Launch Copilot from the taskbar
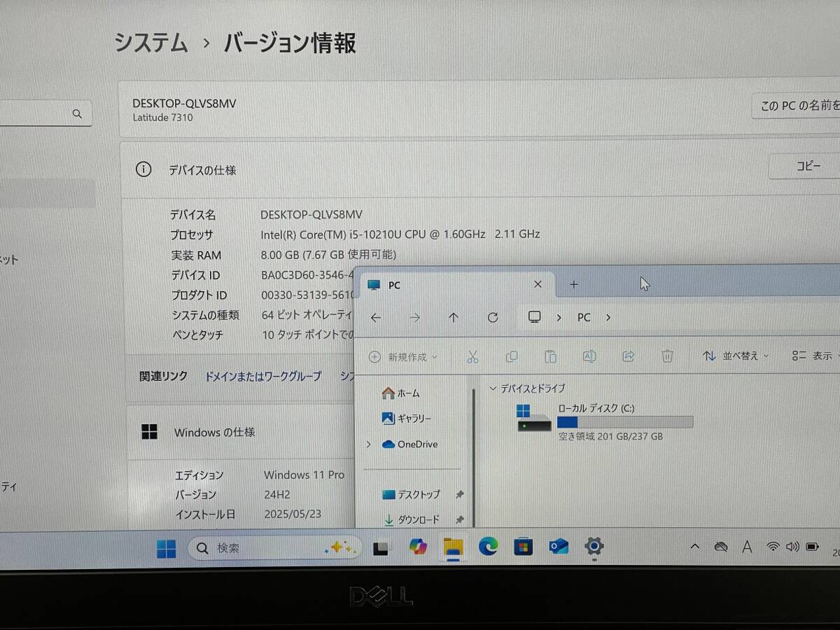This screenshot has width=840, height=630. pyautogui.click(x=419, y=547)
